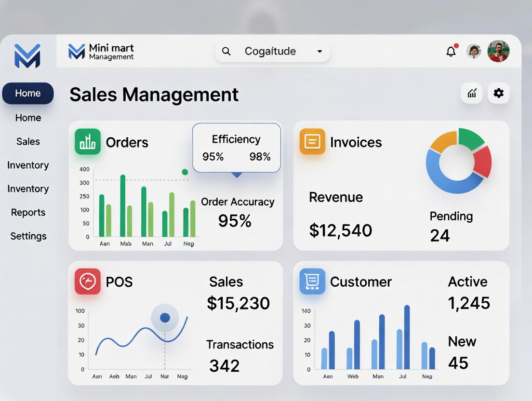Click the blue data point on the POS line chart
This screenshot has width=532, height=401.
tap(165, 318)
